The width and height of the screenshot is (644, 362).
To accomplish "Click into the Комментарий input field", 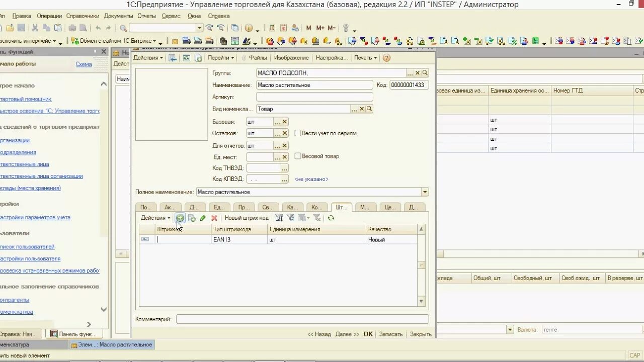I will (x=302, y=319).
